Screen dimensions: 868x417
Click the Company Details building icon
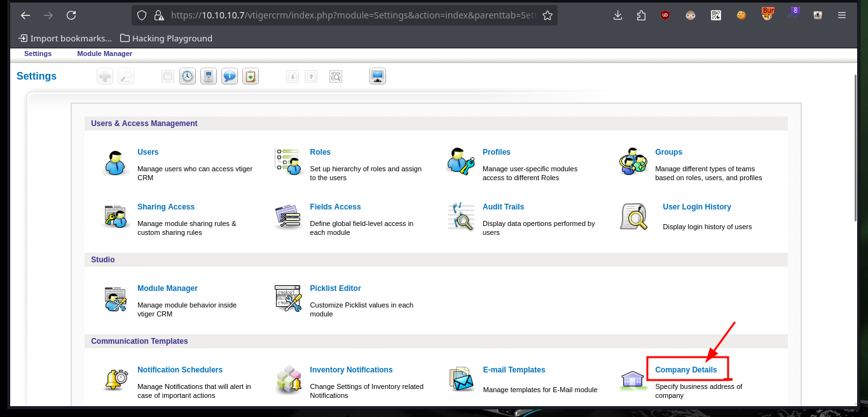tap(634, 380)
